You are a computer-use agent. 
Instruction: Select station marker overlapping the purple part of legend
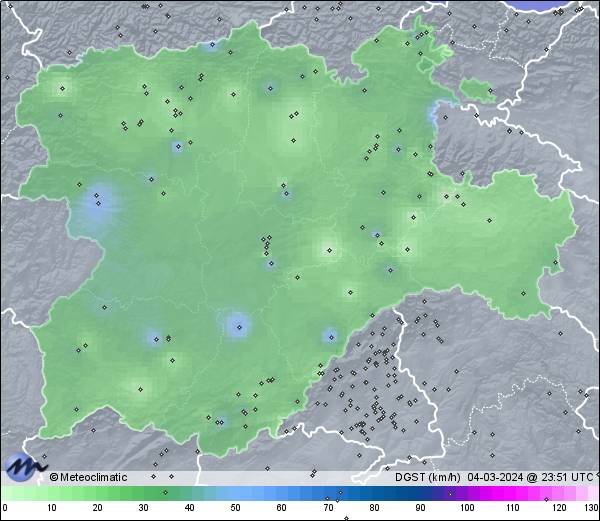tap(450, 494)
